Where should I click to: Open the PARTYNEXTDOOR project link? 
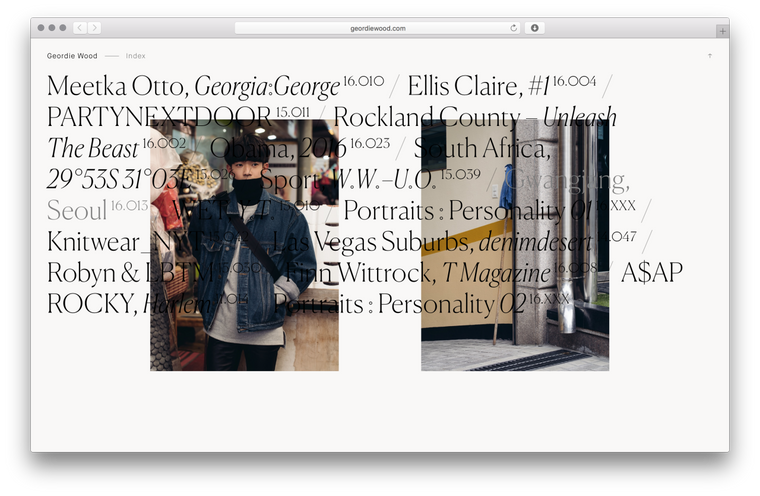coord(178,117)
